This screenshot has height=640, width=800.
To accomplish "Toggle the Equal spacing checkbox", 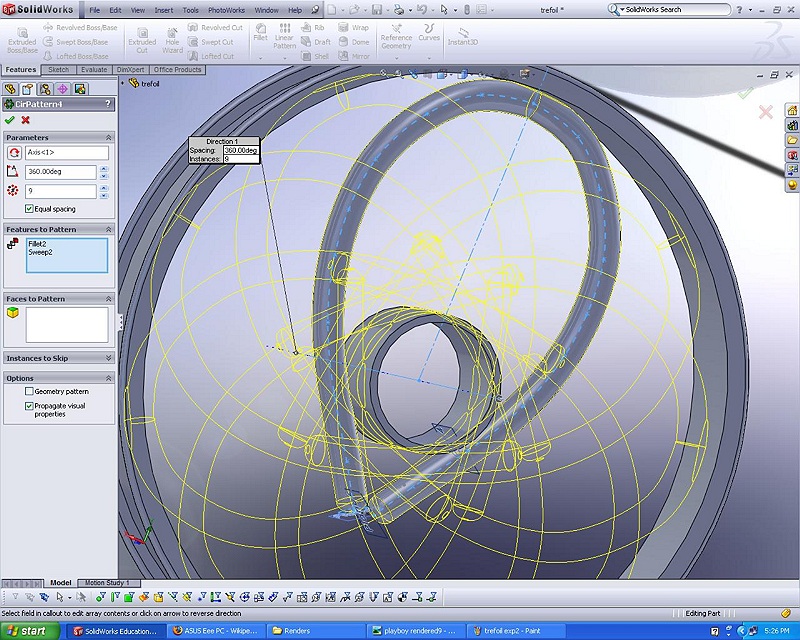I will point(30,209).
